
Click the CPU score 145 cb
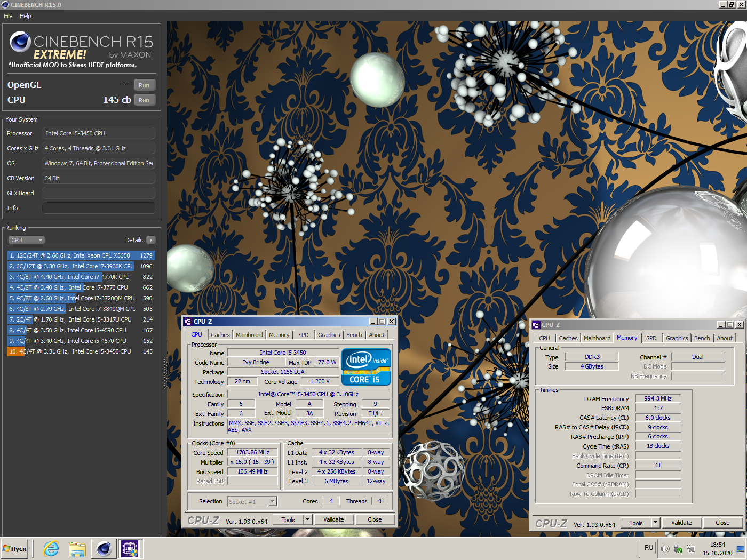click(117, 100)
